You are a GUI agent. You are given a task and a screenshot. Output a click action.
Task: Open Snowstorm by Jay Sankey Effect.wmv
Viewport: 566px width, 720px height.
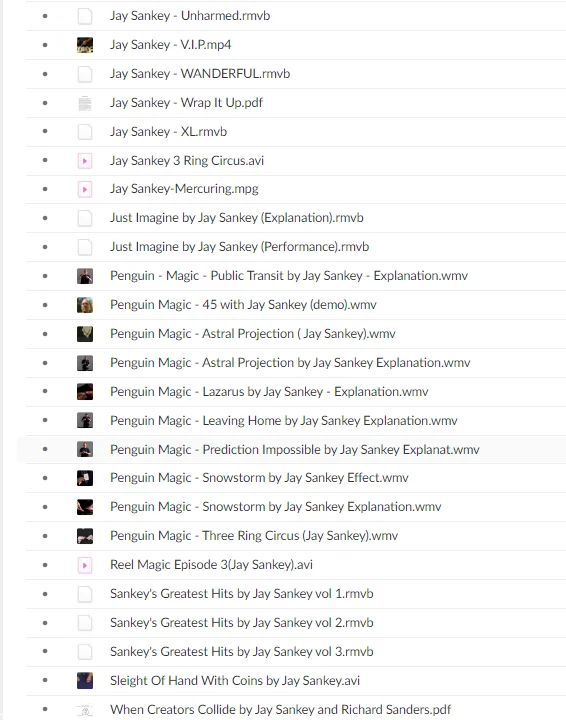click(x=259, y=478)
